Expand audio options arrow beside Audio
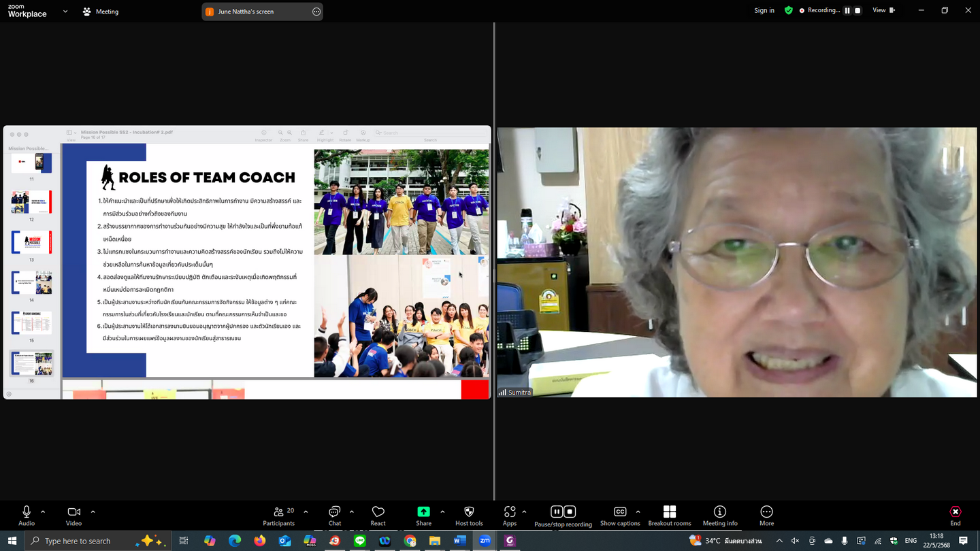 (43, 512)
